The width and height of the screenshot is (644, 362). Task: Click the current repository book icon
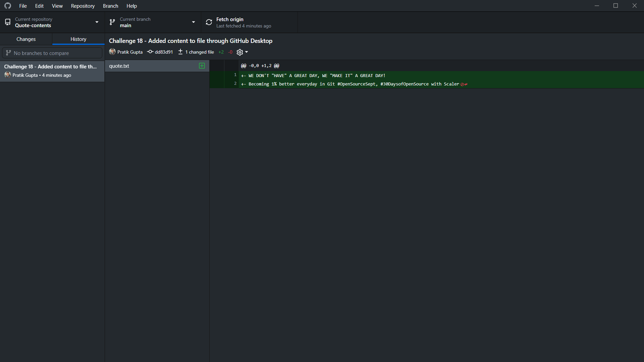(8, 22)
